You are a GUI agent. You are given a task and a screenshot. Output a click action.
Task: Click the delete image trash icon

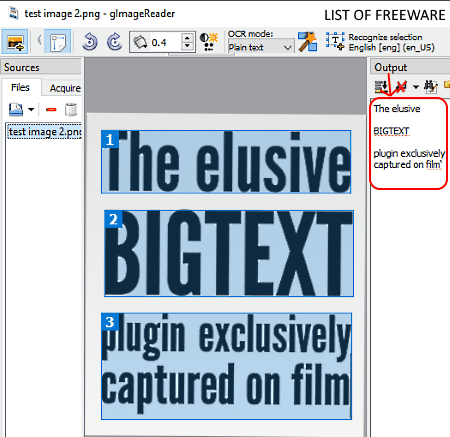point(71,109)
